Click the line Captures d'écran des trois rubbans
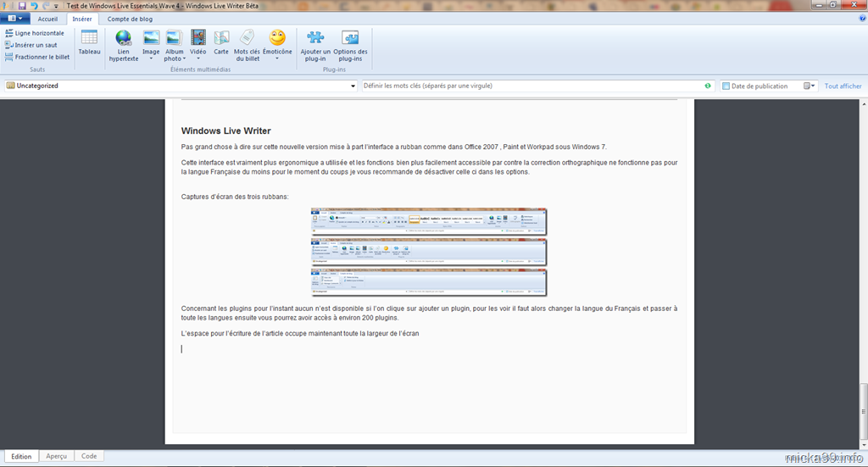The height and width of the screenshot is (467, 868). pyautogui.click(x=235, y=197)
